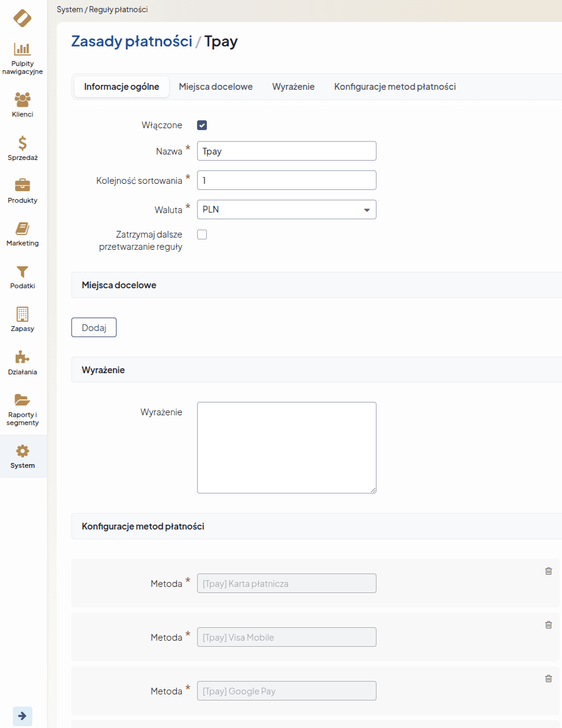Uncheck the Włączone checkbox

pos(202,125)
